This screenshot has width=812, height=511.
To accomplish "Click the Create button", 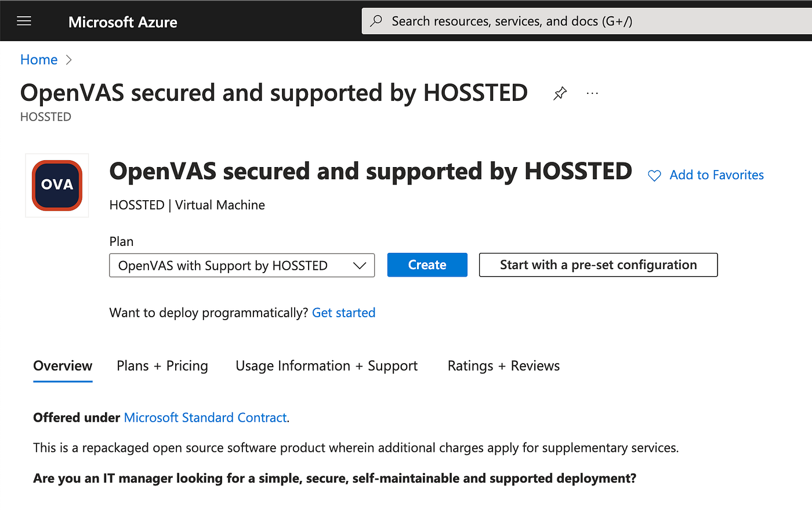I will point(427,264).
